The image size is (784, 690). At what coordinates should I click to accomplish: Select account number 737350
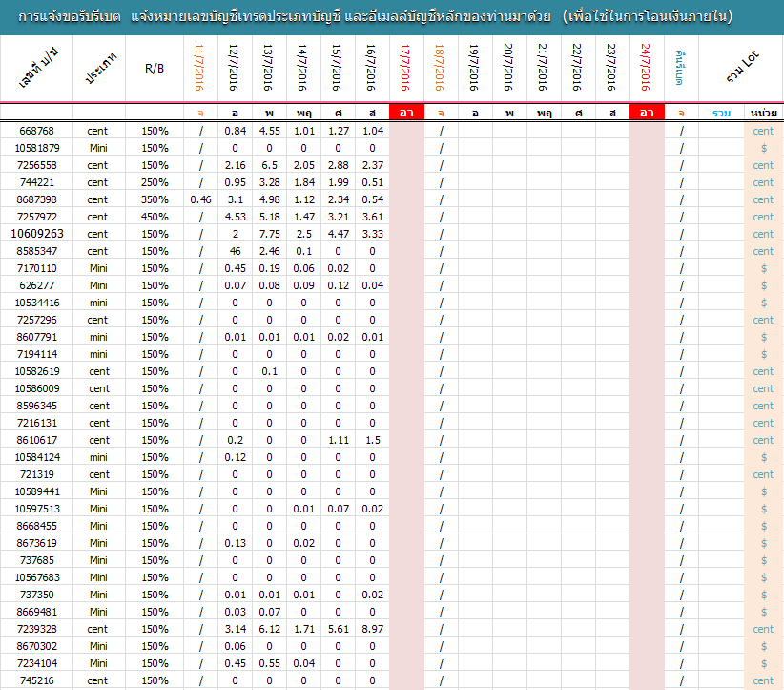tap(36, 595)
